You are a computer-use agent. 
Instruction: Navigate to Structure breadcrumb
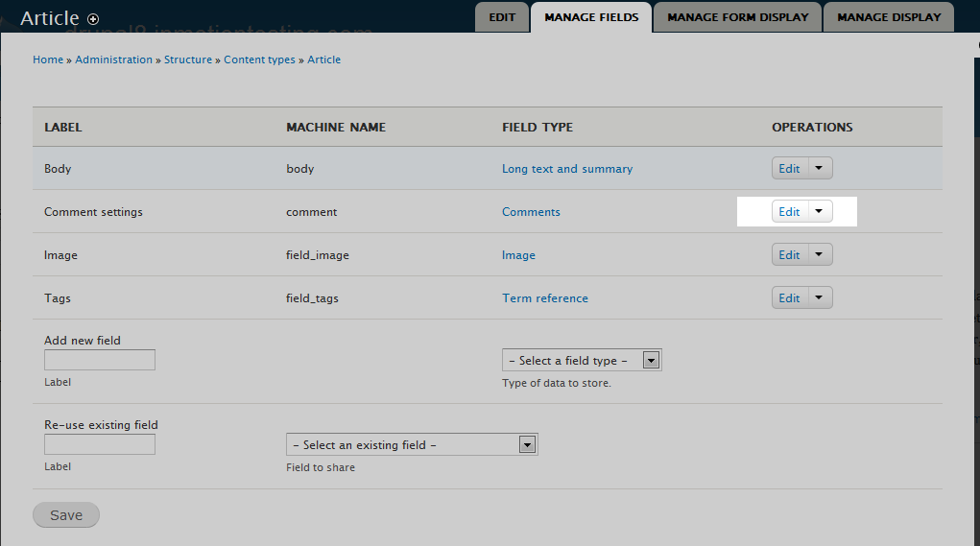point(188,59)
